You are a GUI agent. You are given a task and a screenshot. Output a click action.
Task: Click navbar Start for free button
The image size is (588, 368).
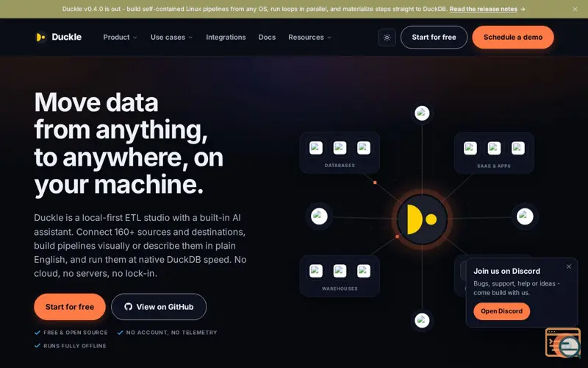(434, 38)
